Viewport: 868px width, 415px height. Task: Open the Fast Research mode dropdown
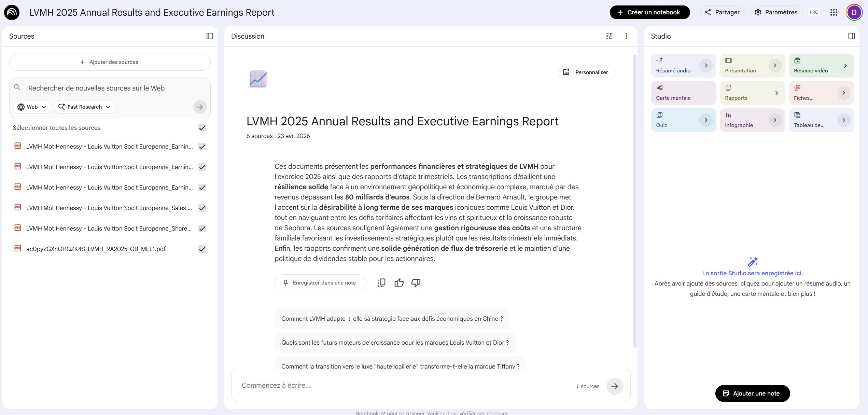coord(85,107)
